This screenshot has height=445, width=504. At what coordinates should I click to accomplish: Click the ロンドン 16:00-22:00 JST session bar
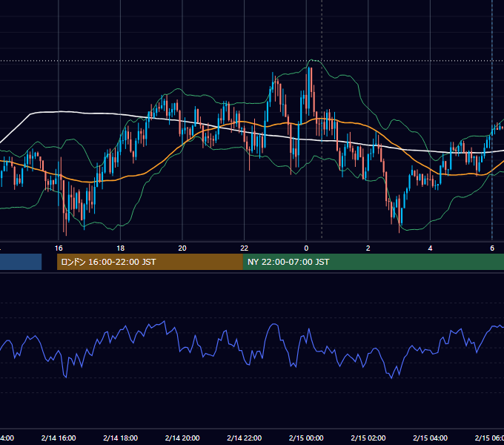(150, 262)
